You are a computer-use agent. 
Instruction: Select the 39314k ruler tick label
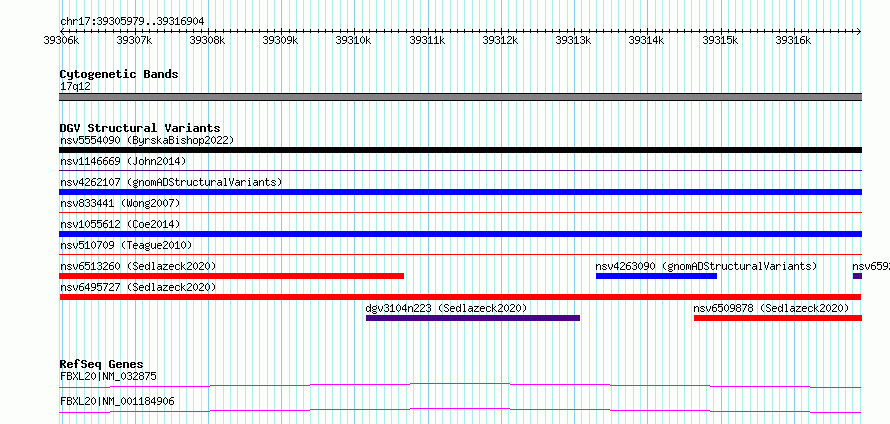[646, 40]
